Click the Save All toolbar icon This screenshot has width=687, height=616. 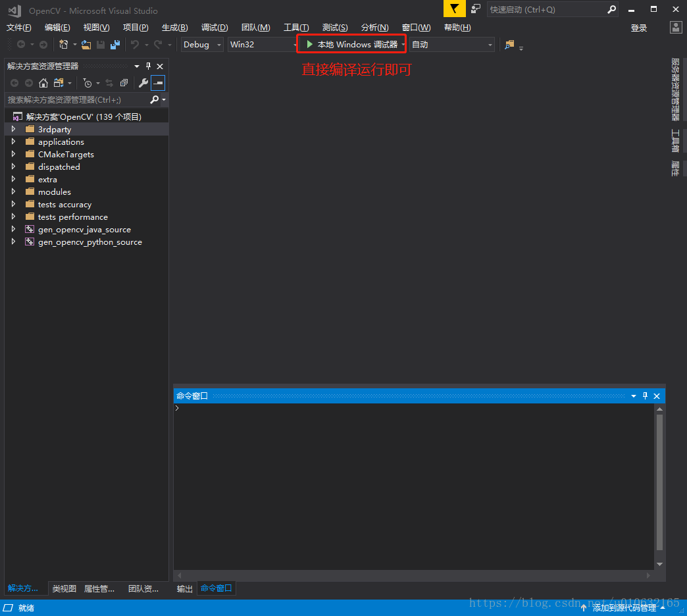click(x=115, y=44)
